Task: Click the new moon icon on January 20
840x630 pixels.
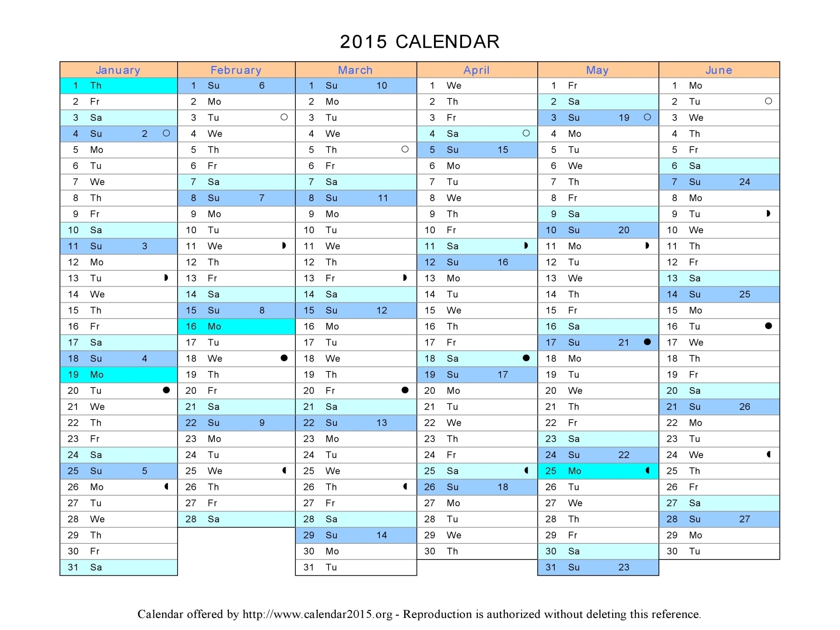Action: pos(164,391)
